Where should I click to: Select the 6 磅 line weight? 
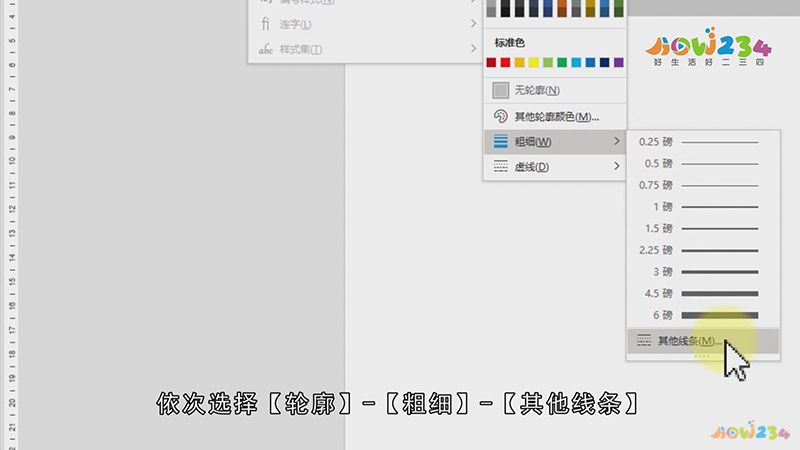703,315
